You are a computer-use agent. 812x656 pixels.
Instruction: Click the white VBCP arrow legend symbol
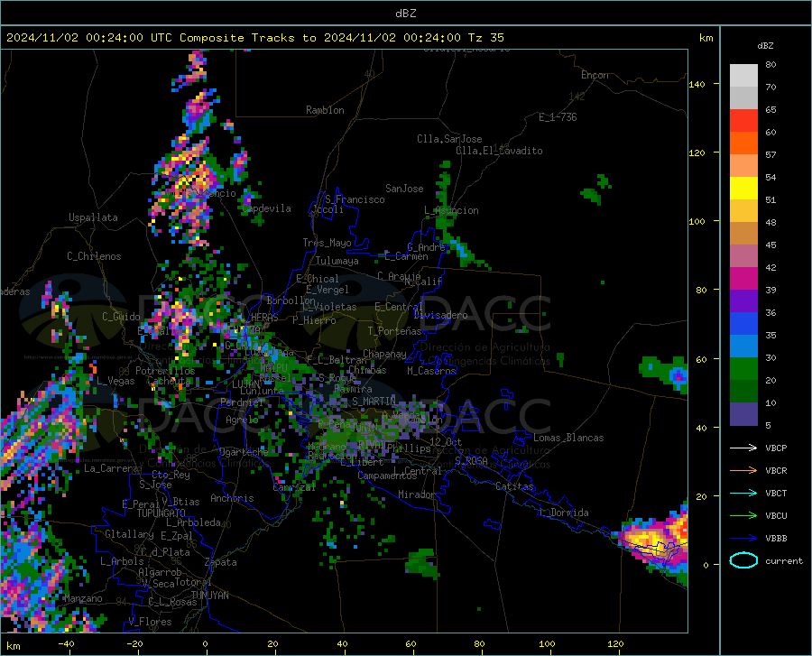click(743, 448)
